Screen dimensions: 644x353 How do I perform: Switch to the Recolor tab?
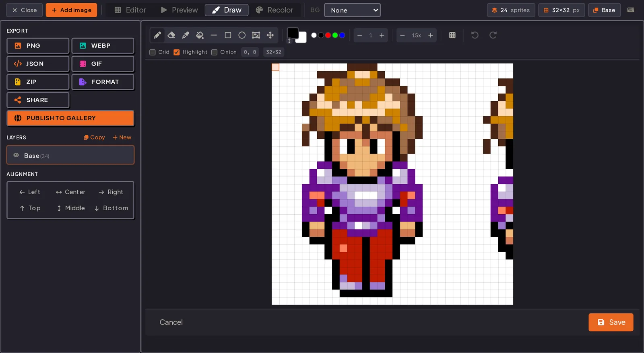click(x=275, y=10)
